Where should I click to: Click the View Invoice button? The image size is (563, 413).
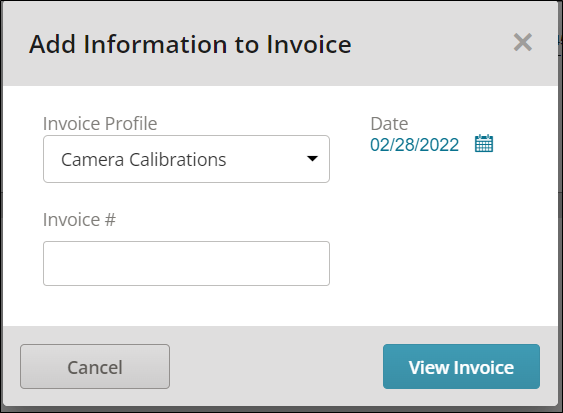pyautogui.click(x=461, y=366)
